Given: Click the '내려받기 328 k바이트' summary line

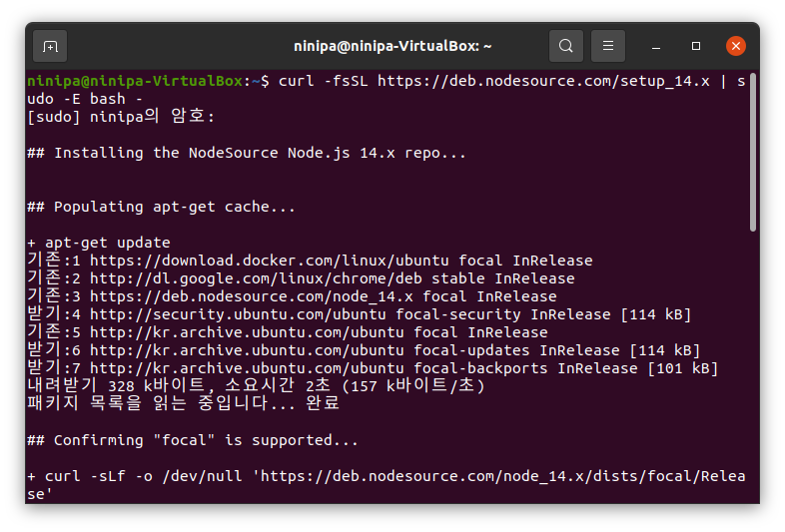Looking at the screenshot, I should pyautogui.click(x=256, y=386).
